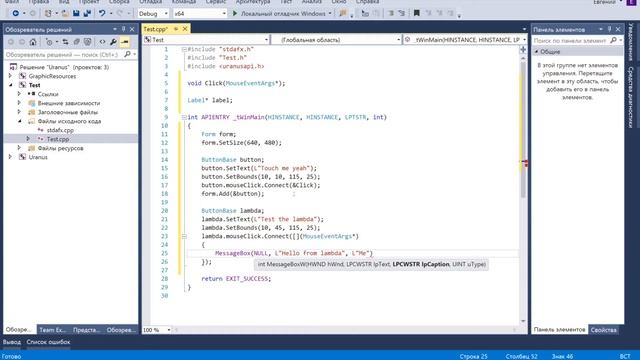The width and height of the screenshot is (640, 360).
Task: Click the increase indent toolbar icon
Action: (x=402, y=13)
